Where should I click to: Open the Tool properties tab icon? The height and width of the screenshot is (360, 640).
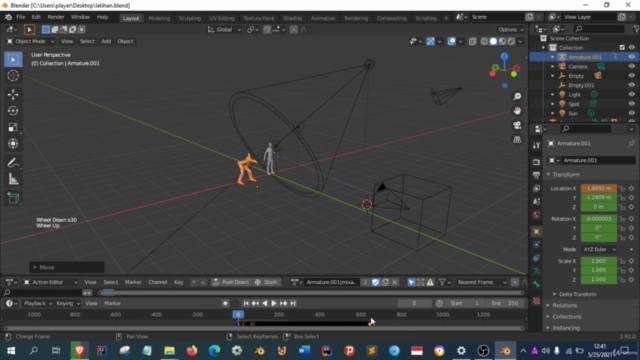(536, 146)
